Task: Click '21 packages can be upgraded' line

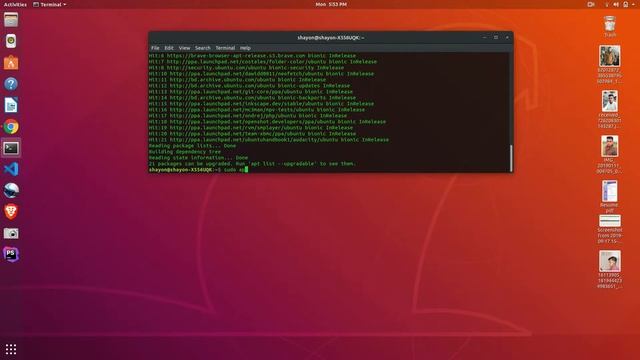Action: pos(252,164)
